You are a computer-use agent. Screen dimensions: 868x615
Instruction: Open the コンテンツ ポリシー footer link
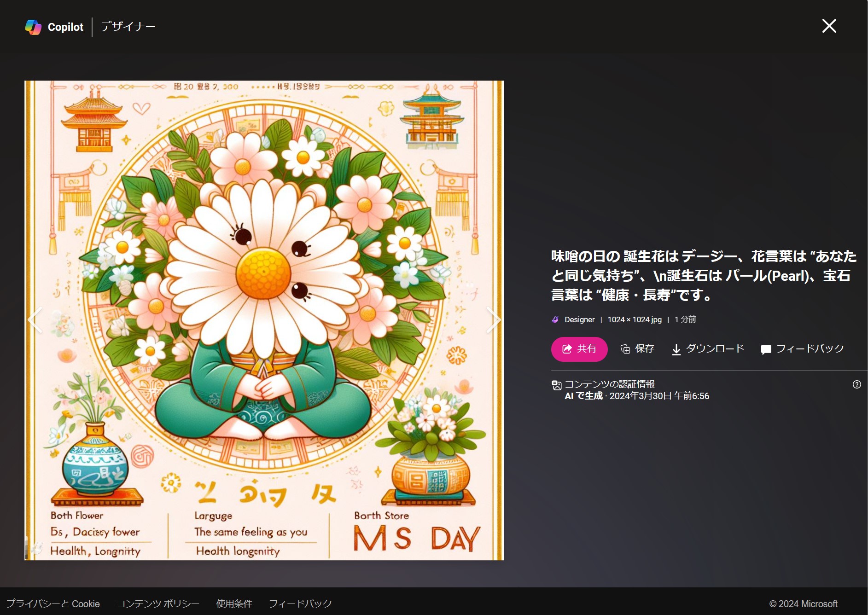coord(157,603)
